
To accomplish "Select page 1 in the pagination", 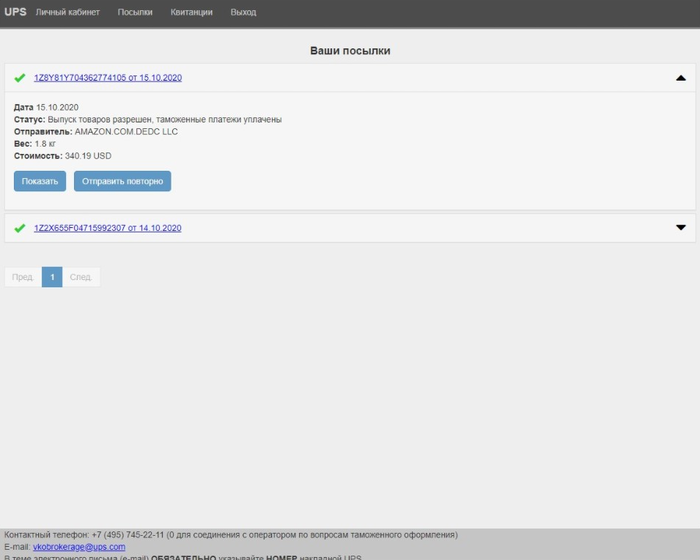I will pos(52,277).
